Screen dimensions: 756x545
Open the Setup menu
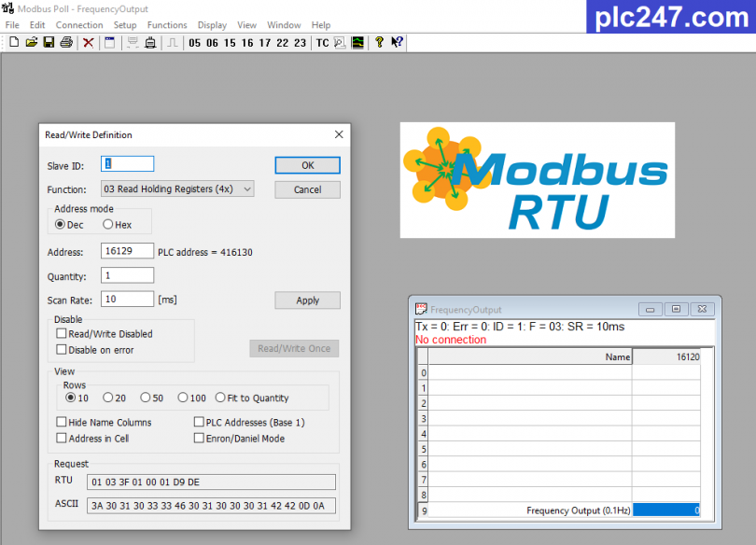tap(125, 25)
